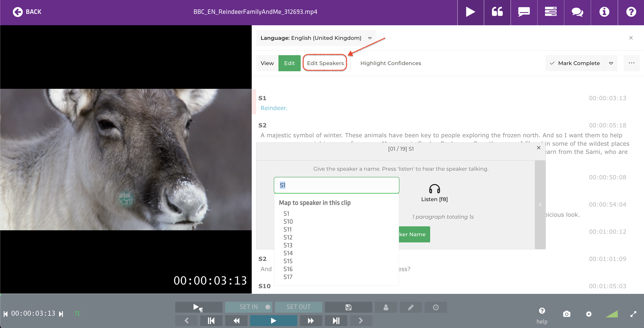Open Mark Complete dropdown arrow
644x328 pixels.
(611, 63)
